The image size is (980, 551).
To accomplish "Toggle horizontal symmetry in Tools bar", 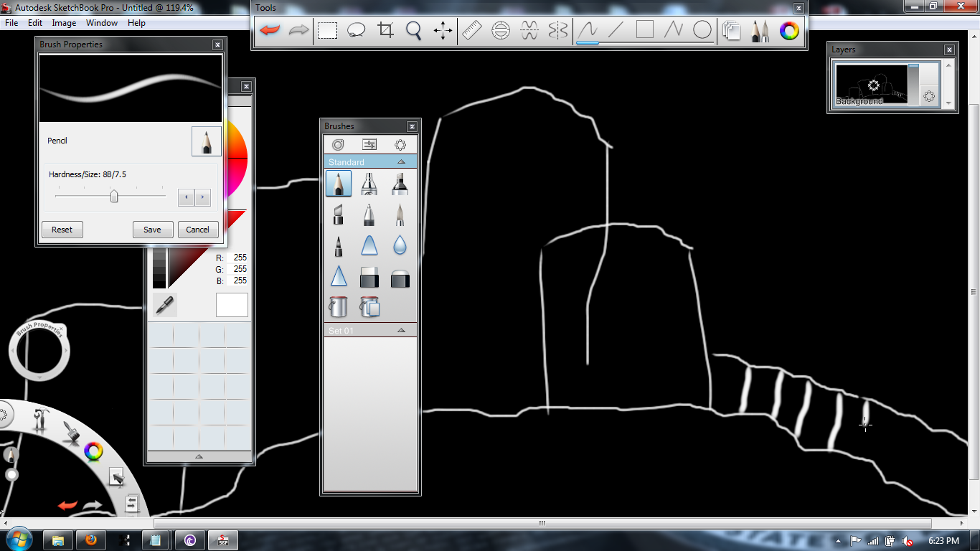I will pyautogui.click(x=529, y=31).
